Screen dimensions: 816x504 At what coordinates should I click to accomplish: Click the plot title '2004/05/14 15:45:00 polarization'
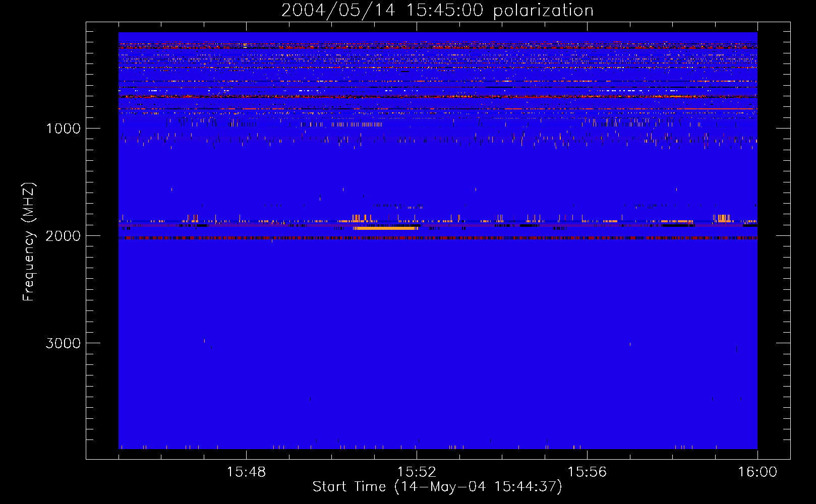click(x=437, y=10)
